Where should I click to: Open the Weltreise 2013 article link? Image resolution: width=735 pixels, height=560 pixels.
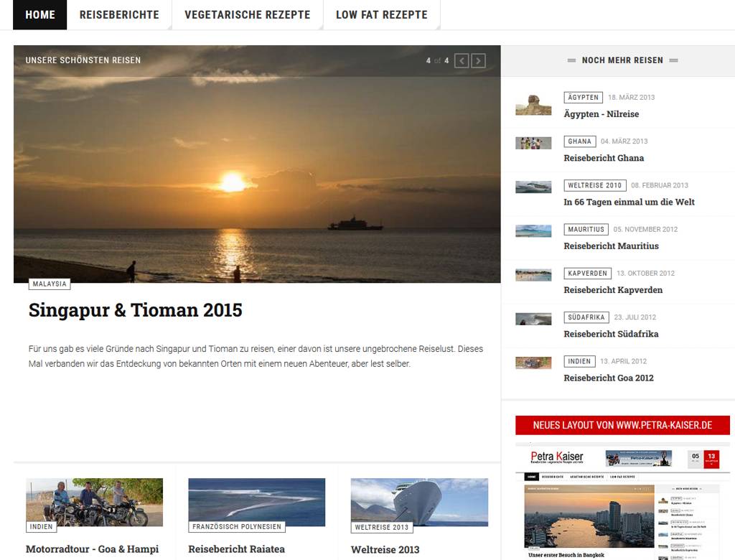pyautogui.click(x=385, y=549)
